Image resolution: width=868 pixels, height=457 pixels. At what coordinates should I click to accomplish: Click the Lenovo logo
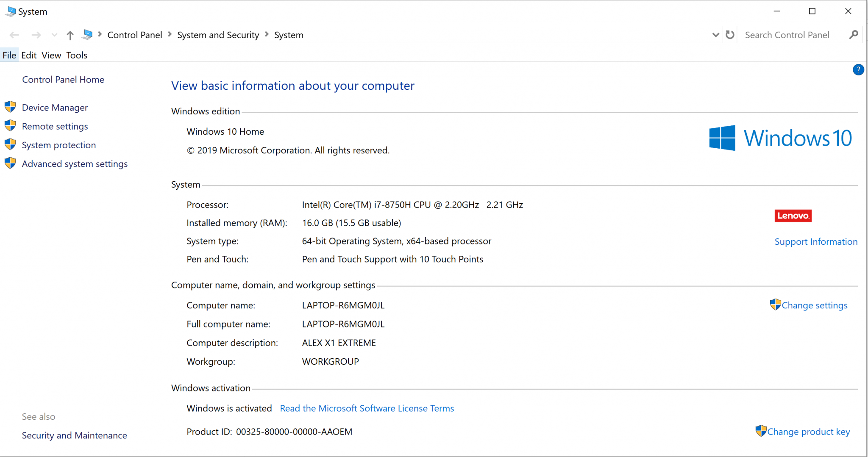coord(793,216)
